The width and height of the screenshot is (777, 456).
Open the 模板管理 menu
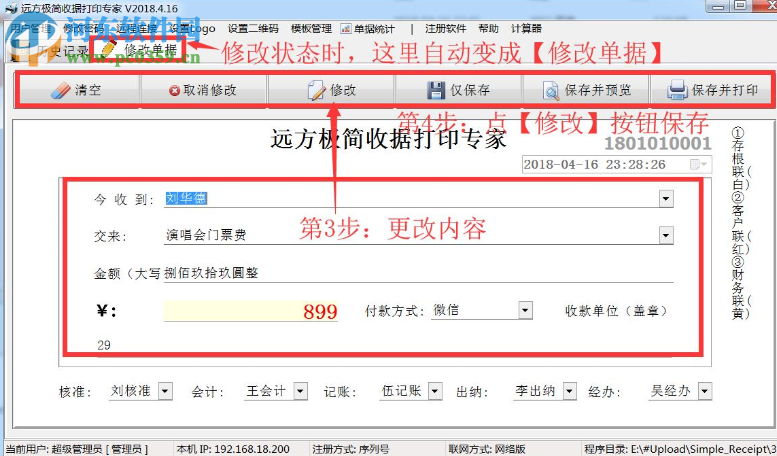point(311,29)
